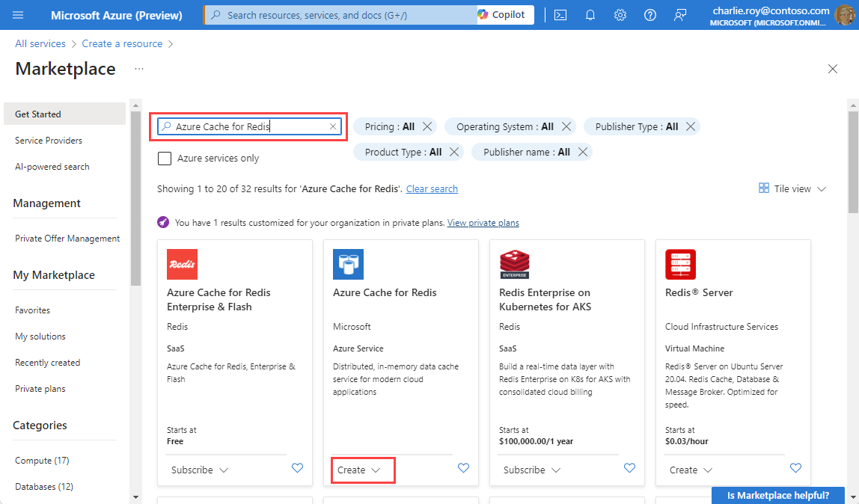
Task: Open the Copilot assistant in the top bar
Action: [x=504, y=14]
